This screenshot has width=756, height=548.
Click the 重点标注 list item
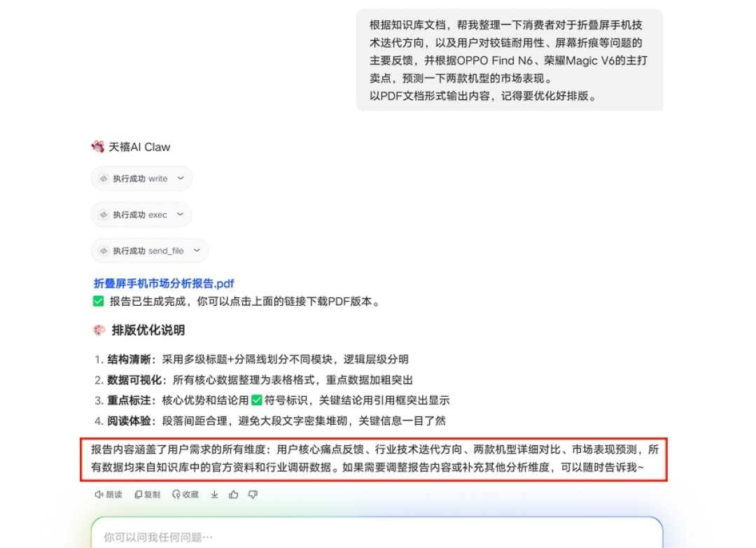(x=272, y=400)
